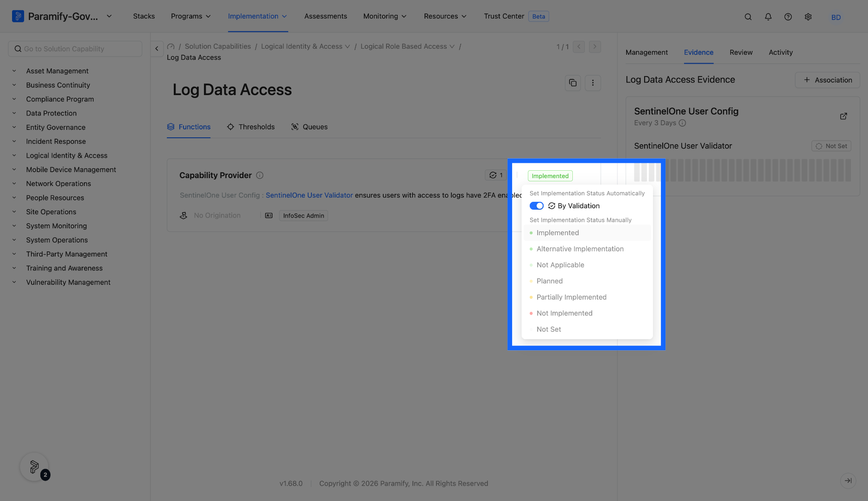Image resolution: width=868 pixels, height=501 pixels.
Task: Set status to Not Implemented
Action: tap(587, 313)
